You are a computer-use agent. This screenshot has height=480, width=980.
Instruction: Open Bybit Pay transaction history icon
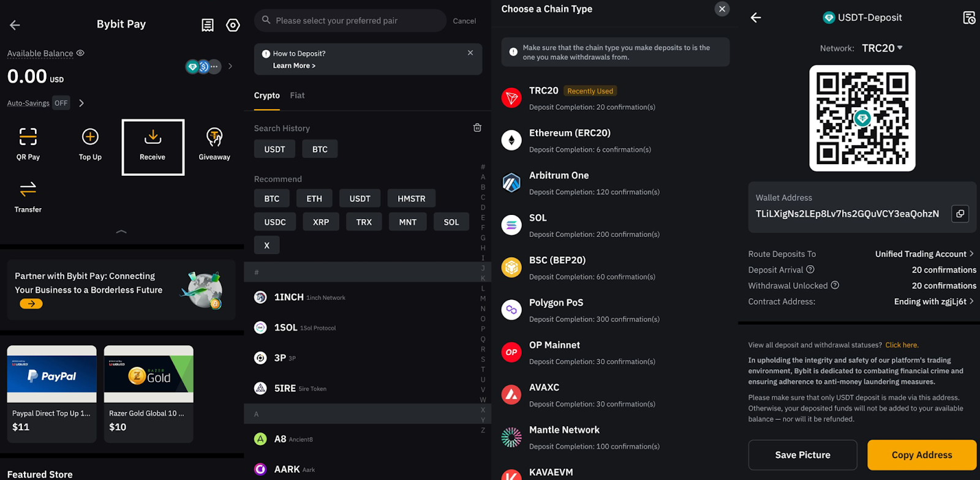click(x=207, y=24)
